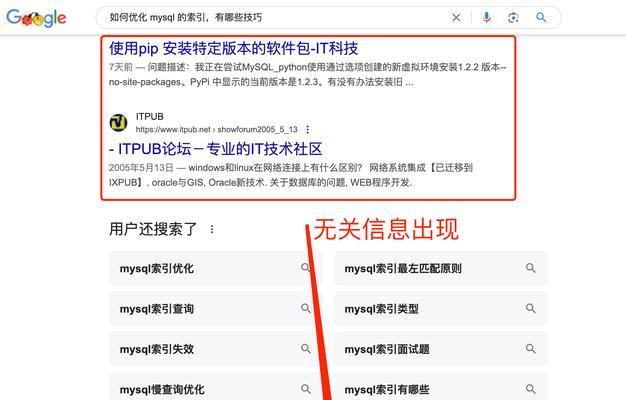Click the ITPUB site name
Viewport: 626px width, 400px height.
pyautogui.click(x=150, y=117)
